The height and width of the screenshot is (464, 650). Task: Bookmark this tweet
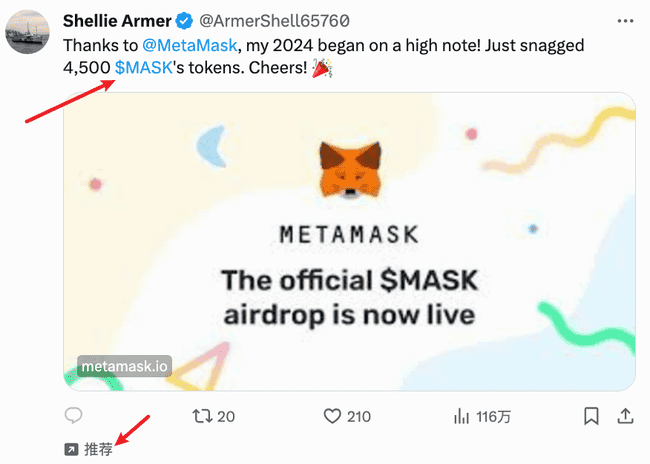591,415
